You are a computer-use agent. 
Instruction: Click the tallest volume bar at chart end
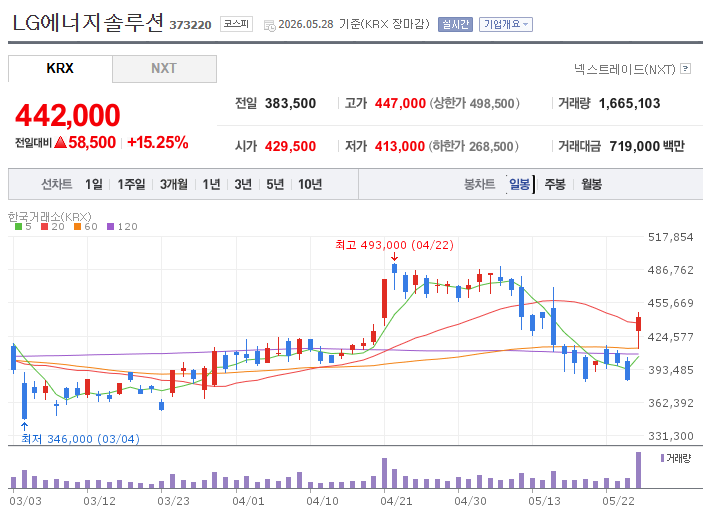638,470
